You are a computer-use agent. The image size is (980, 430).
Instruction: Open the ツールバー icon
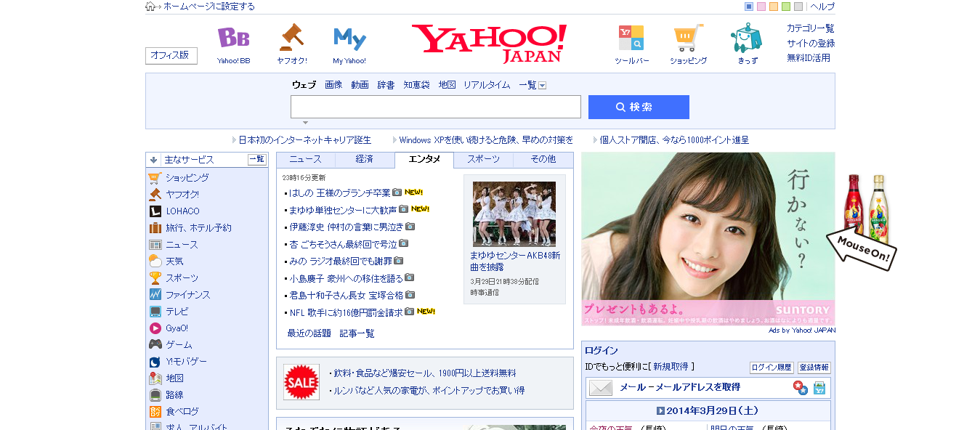click(631, 38)
